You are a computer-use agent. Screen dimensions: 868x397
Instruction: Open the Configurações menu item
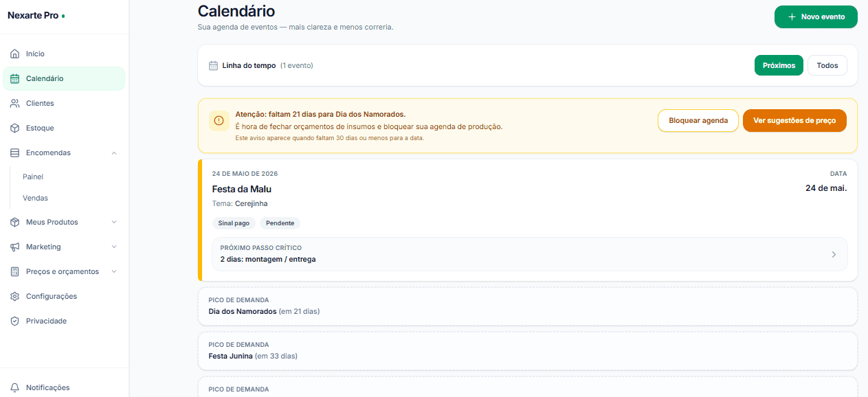tap(65, 296)
